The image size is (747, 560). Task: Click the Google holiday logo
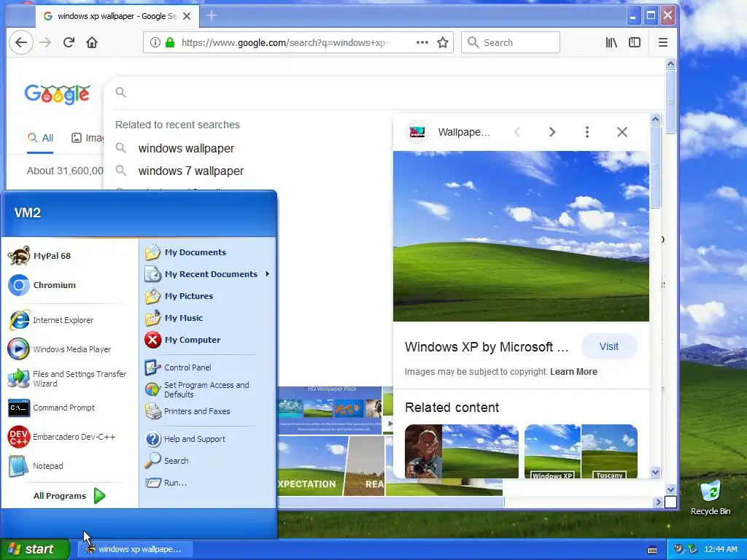pyautogui.click(x=57, y=94)
